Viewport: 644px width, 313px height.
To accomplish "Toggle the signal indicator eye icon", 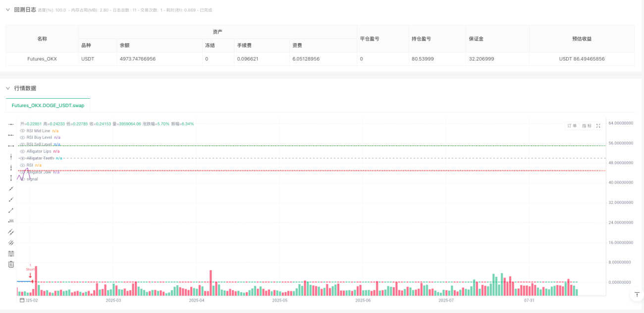I will (x=22, y=179).
